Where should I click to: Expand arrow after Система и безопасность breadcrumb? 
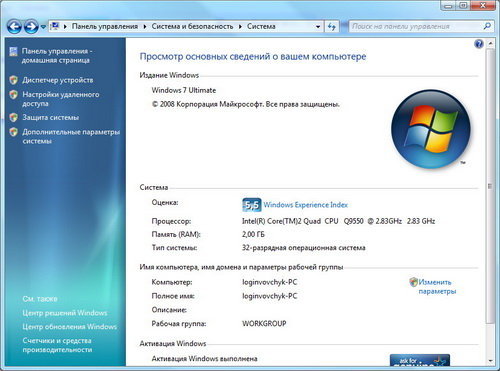240,27
